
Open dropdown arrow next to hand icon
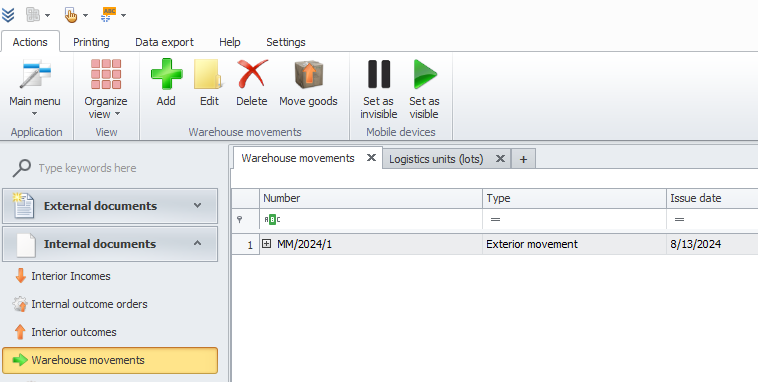point(86,15)
